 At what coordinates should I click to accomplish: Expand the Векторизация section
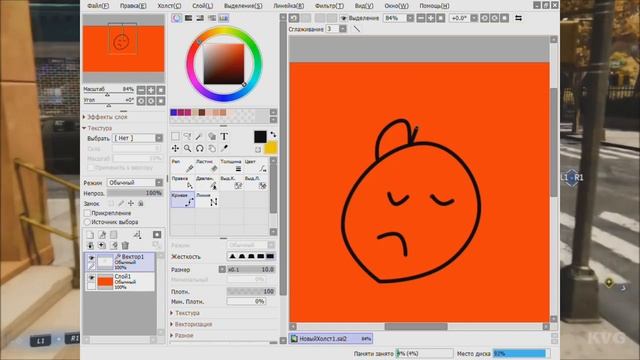[191, 324]
